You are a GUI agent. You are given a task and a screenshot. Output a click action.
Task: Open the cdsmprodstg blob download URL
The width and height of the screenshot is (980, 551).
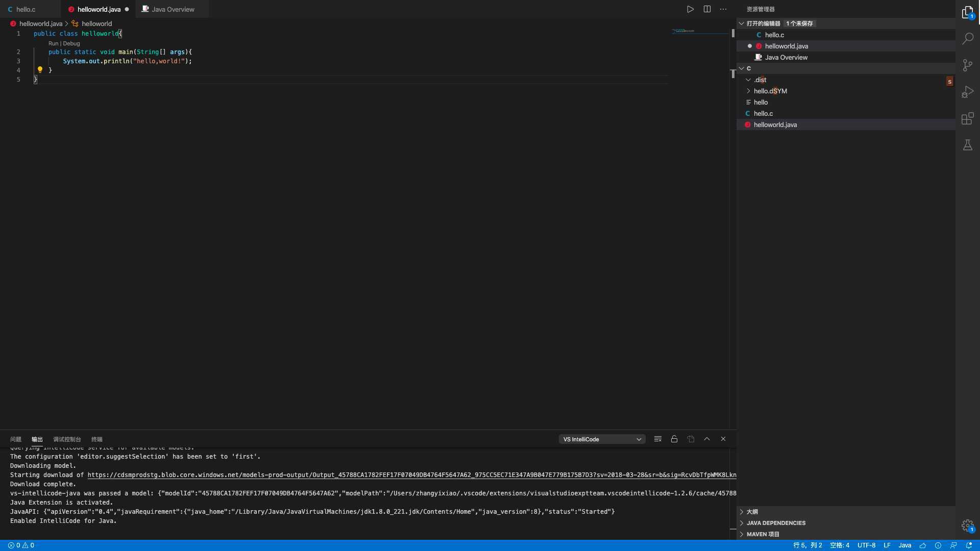pyautogui.click(x=411, y=475)
